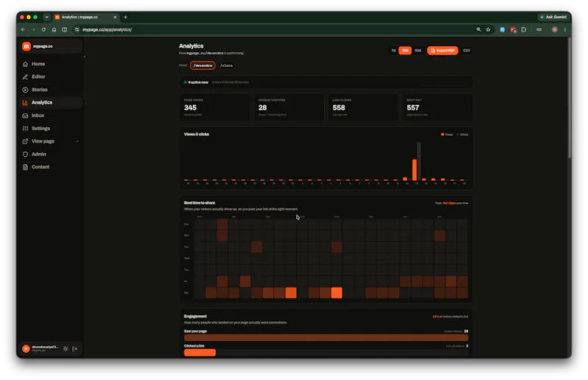This screenshot has height=380, width=588.
Task: Open the blue browser extension icon
Action: coord(503,29)
